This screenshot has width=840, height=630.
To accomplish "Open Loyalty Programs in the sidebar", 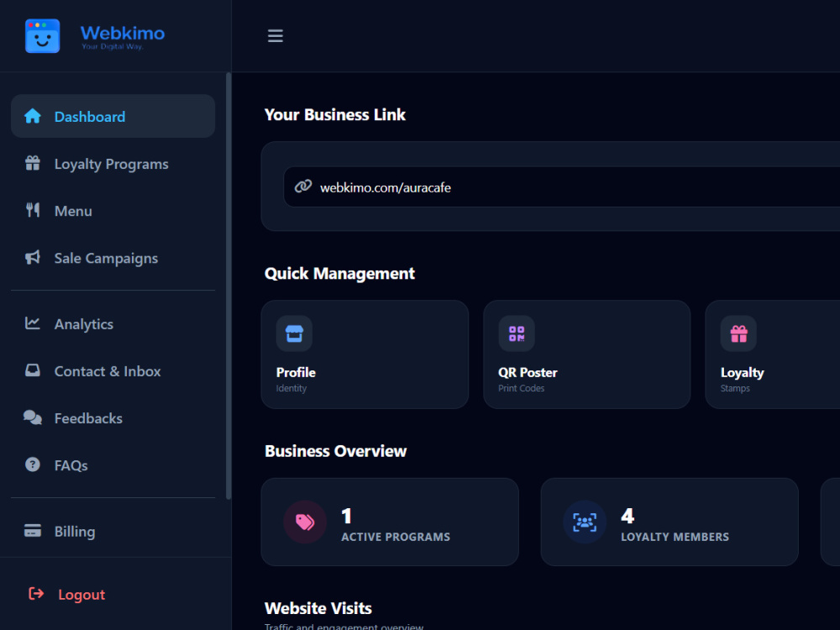I will (x=113, y=164).
